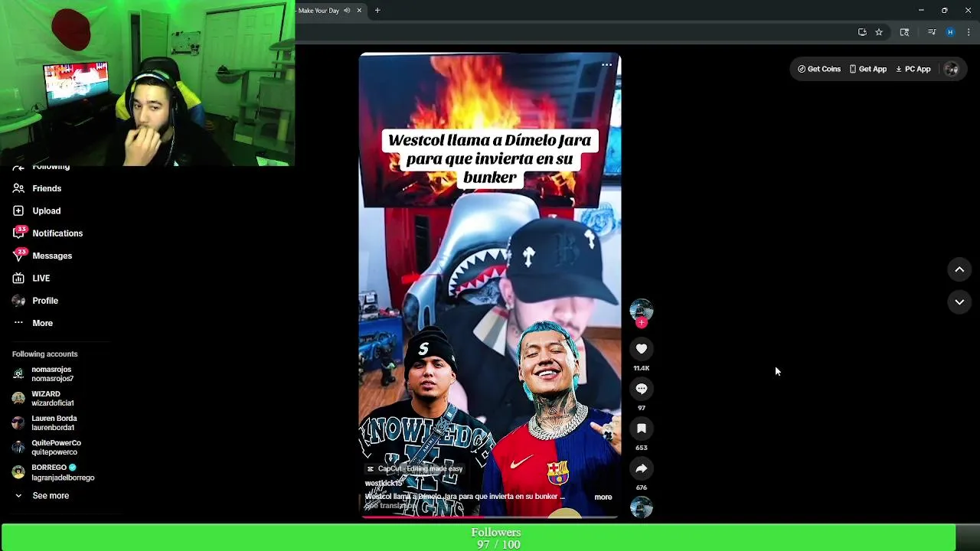
Task: Click the QuitePowerCo account avatar
Action: click(18, 448)
